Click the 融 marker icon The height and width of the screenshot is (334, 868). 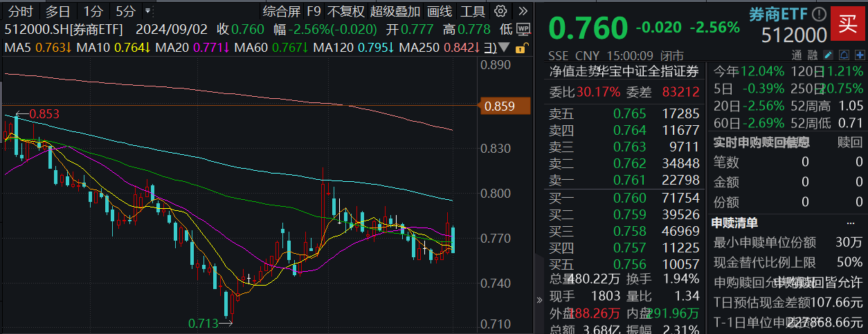point(812,55)
